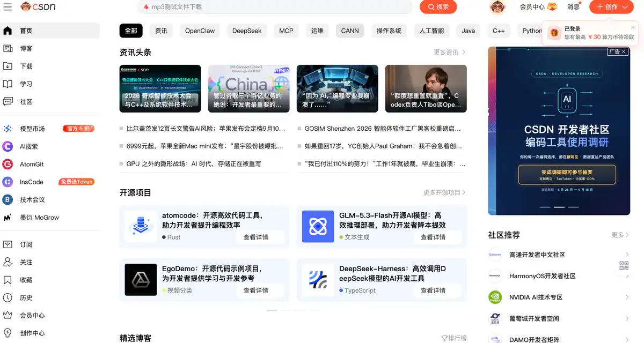Image resolution: width=644 pixels, height=343 pixels.
Task: Open 高通开发者中文社区 chevron
Action: pos(627,255)
